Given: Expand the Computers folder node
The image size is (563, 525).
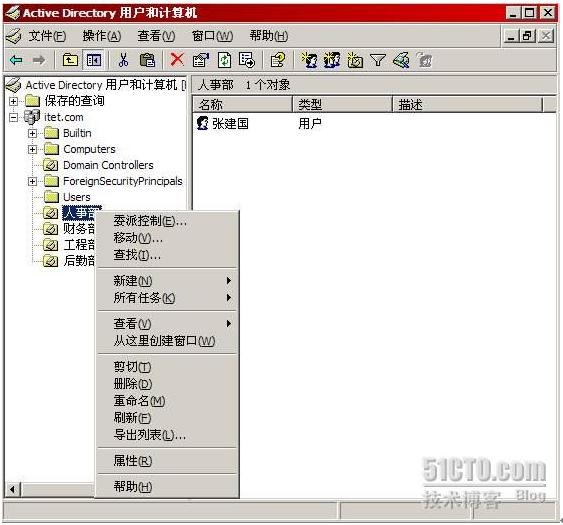Looking at the screenshot, I should tap(32, 149).
